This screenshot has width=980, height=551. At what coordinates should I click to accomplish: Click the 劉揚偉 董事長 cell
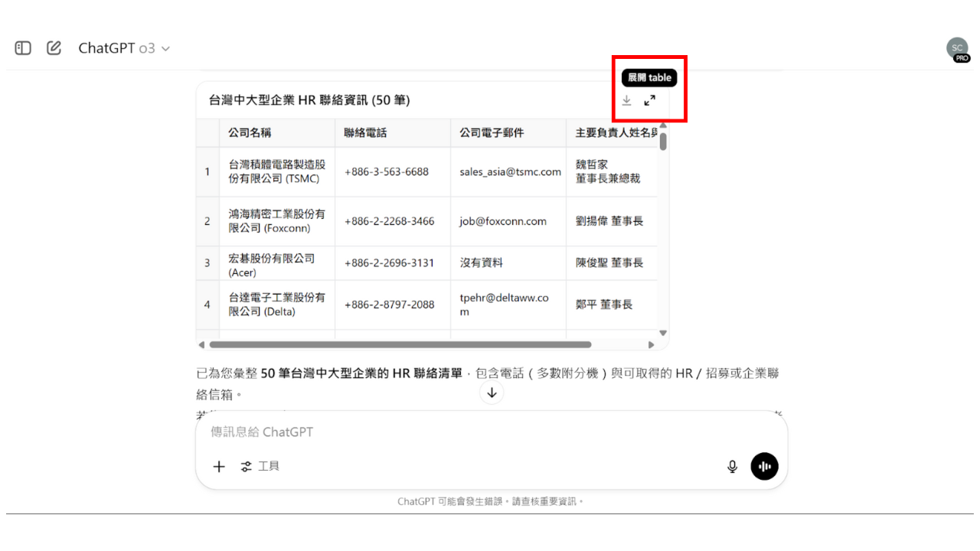(612, 221)
